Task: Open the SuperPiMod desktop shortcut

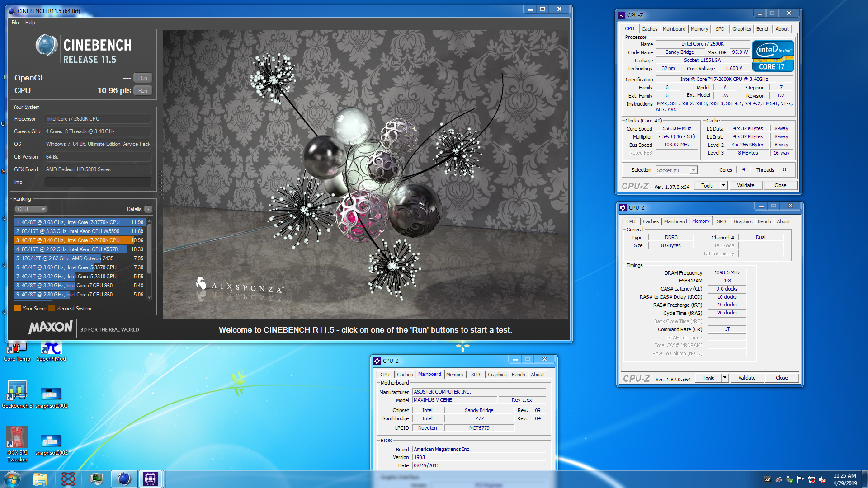Action: coord(51,352)
